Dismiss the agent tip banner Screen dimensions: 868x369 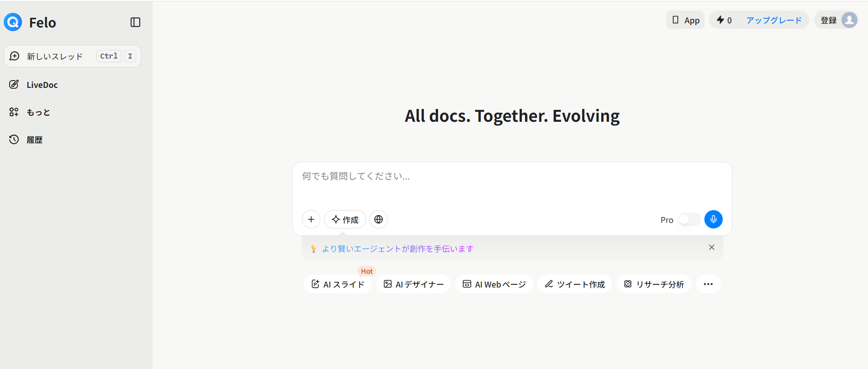(712, 247)
